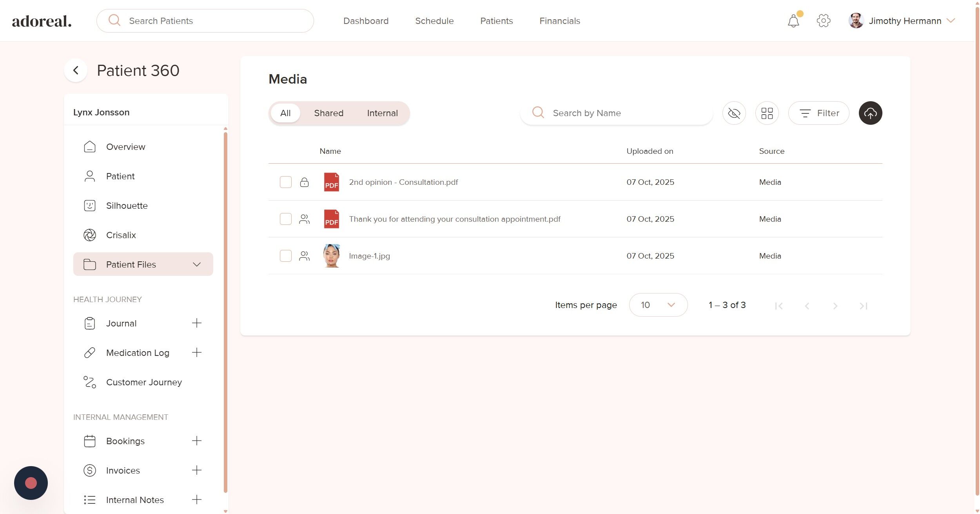
Task: Add a new Medication Log plus icon
Action: coord(196,353)
